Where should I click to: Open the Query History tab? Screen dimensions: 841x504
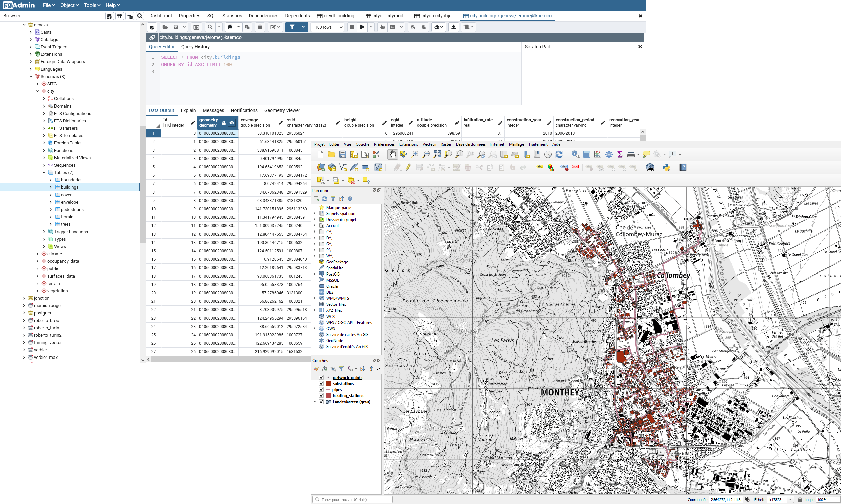pos(195,47)
